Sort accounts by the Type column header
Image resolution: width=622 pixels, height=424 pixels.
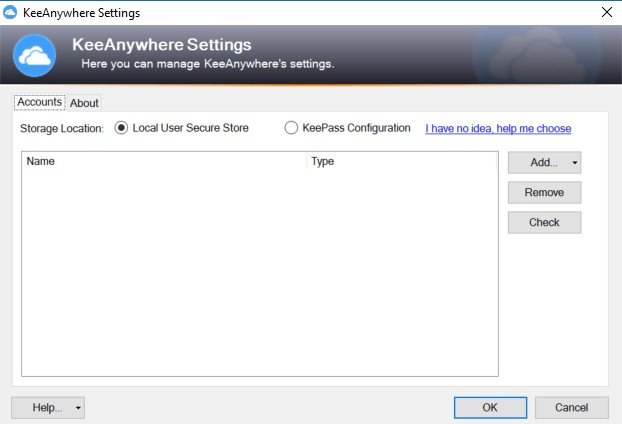(402, 161)
